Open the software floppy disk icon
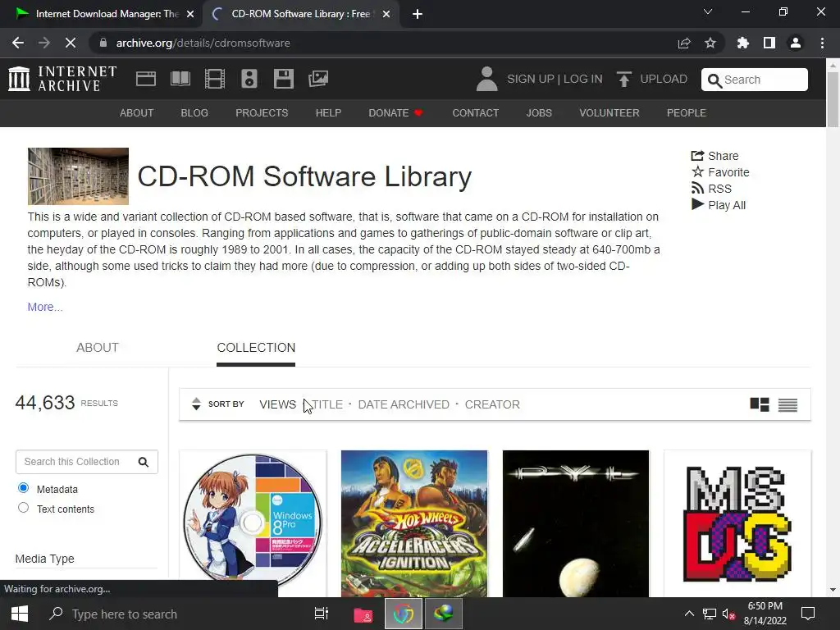Screen dimensions: 840x630 tap(283, 79)
